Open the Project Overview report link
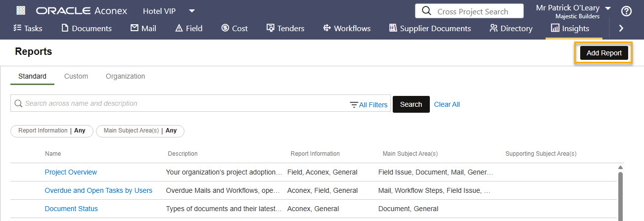This screenshot has height=221, width=644. [x=71, y=172]
